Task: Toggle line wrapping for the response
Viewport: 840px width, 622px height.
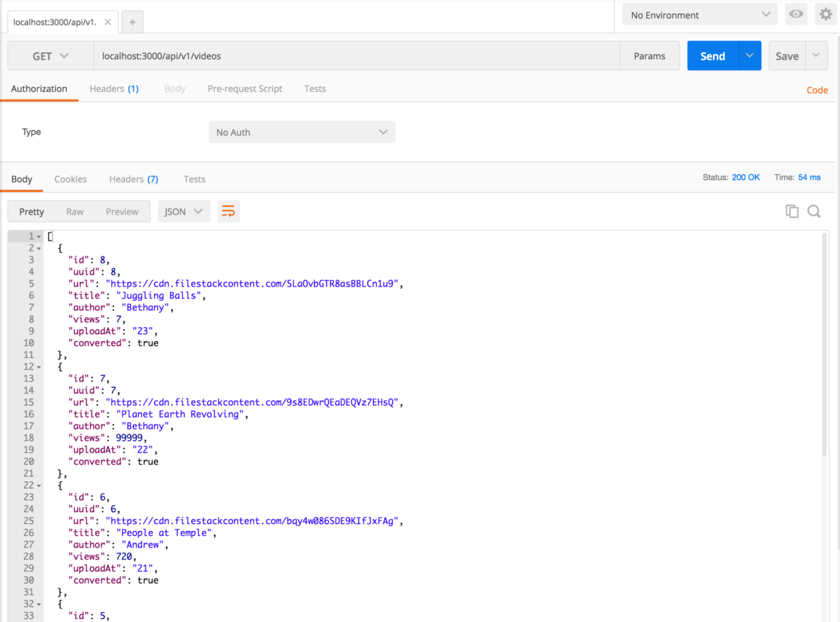Action: coord(228,211)
